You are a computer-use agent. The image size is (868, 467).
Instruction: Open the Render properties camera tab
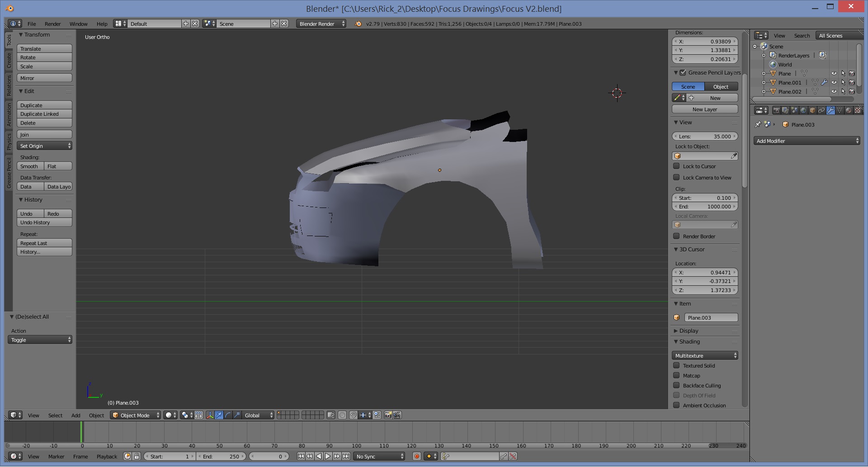pos(776,110)
